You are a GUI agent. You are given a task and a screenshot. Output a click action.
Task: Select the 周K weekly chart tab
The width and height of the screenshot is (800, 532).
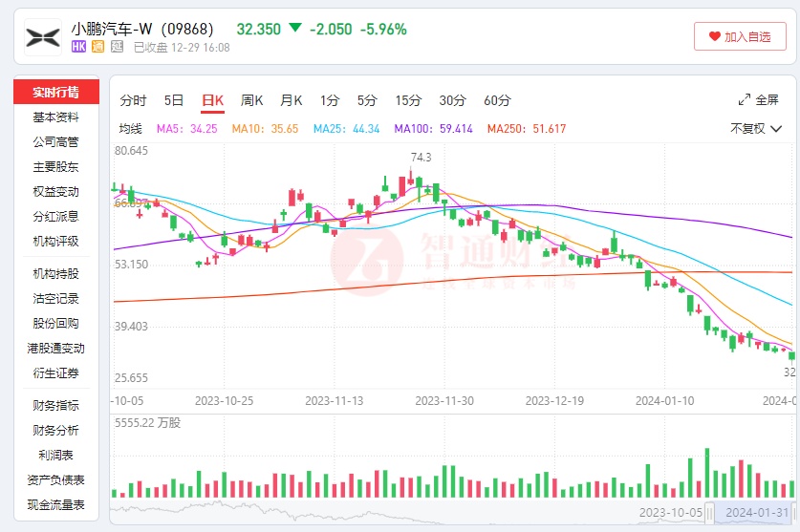252,100
